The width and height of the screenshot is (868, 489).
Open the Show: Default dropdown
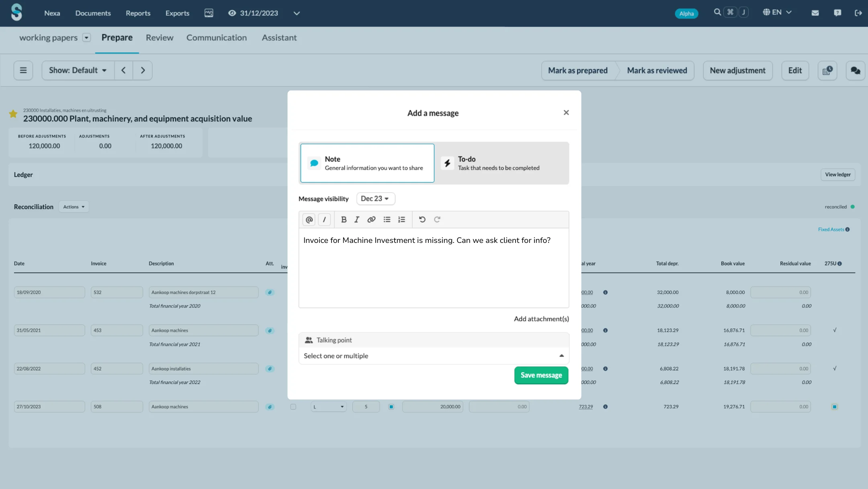point(78,70)
